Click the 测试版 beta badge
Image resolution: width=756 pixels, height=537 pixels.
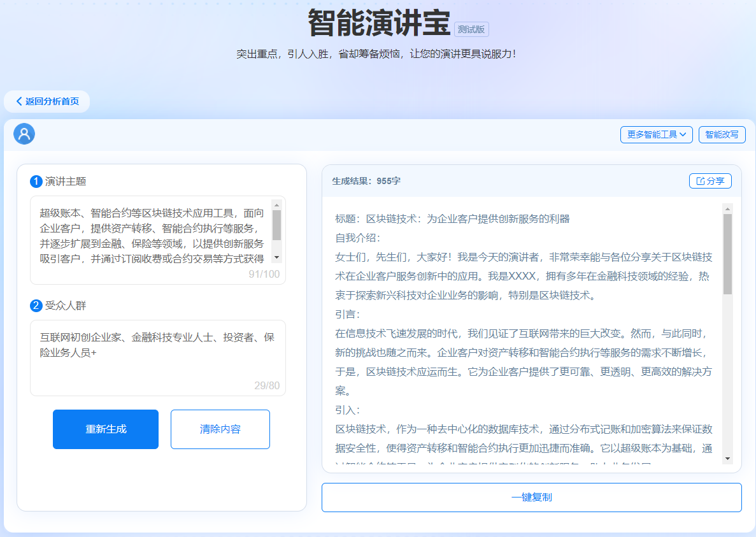coord(471,29)
